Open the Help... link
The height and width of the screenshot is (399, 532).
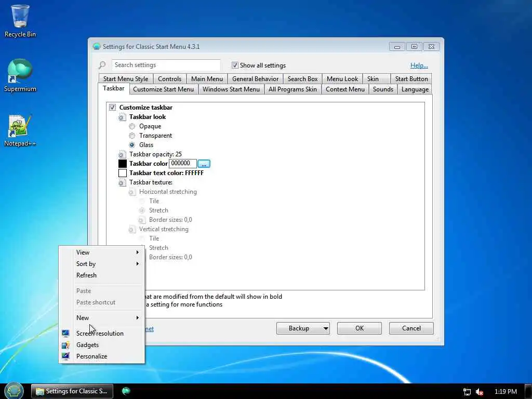[419, 65]
